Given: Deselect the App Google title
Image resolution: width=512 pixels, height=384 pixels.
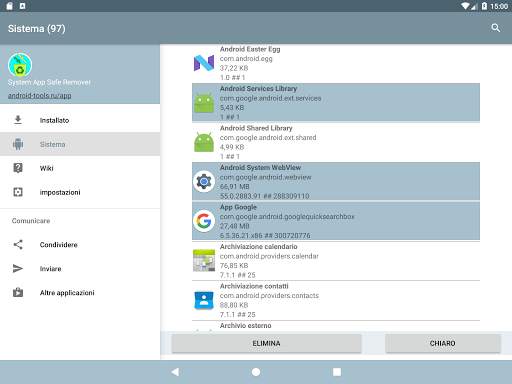Looking at the screenshot, I should [x=238, y=207].
